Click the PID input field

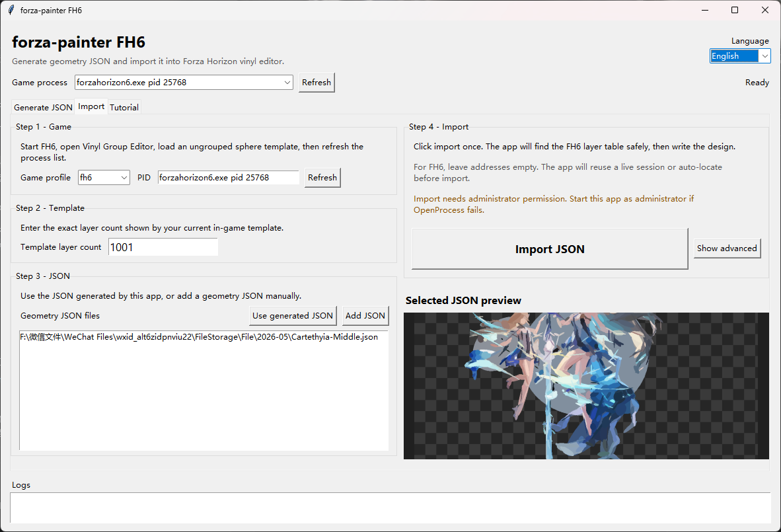(x=229, y=177)
